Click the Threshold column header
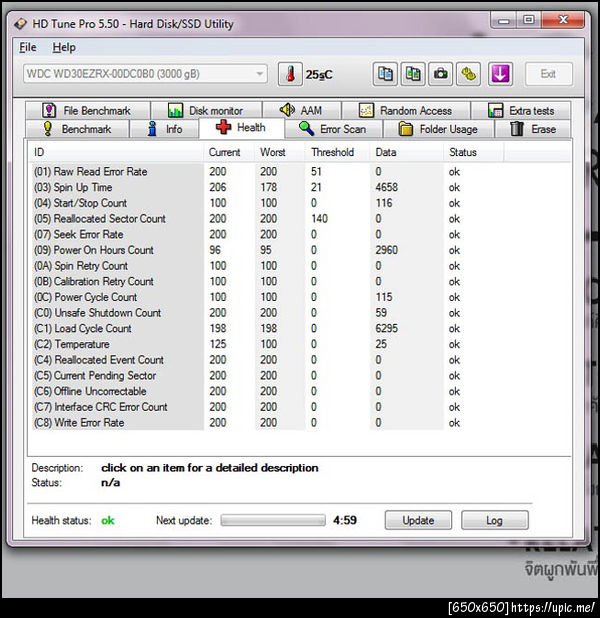This screenshot has height=618, width=600. (337, 152)
